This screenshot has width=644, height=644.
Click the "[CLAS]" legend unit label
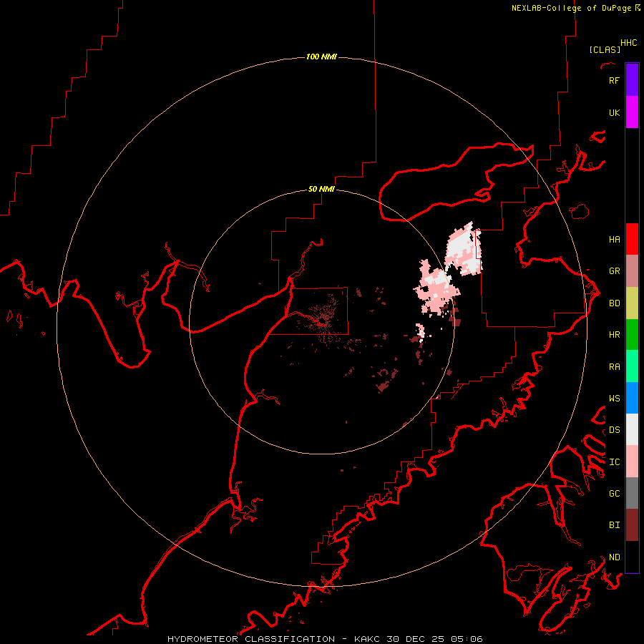(605, 49)
